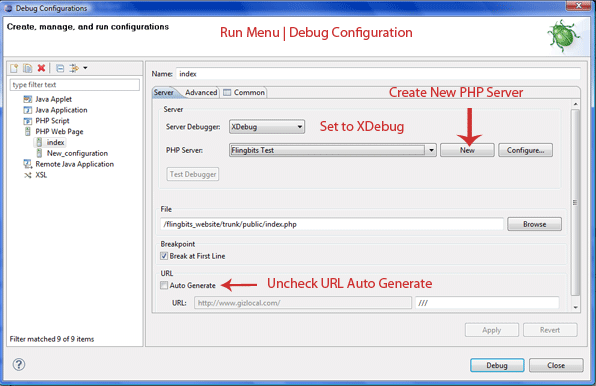Click New button to create PHP server
The image size is (596, 386).
[467, 150]
